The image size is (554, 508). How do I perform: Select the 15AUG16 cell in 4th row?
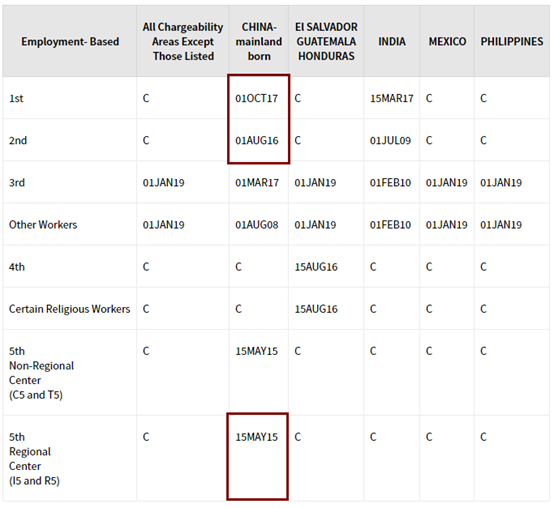tap(316, 267)
